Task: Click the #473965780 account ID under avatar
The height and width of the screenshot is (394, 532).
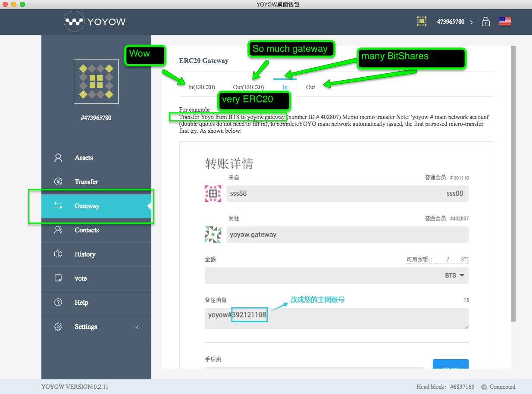Action: 96,118
